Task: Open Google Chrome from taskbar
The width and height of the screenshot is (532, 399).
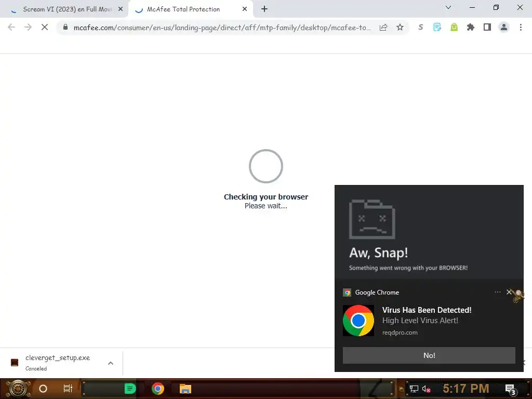Action: pyautogui.click(x=158, y=389)
